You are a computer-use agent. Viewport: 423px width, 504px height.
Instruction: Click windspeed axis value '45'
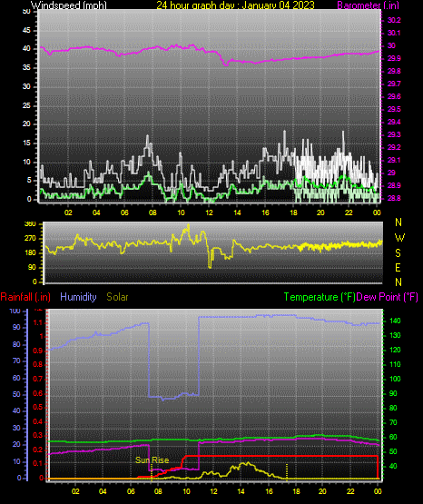[x=26, y=31]
